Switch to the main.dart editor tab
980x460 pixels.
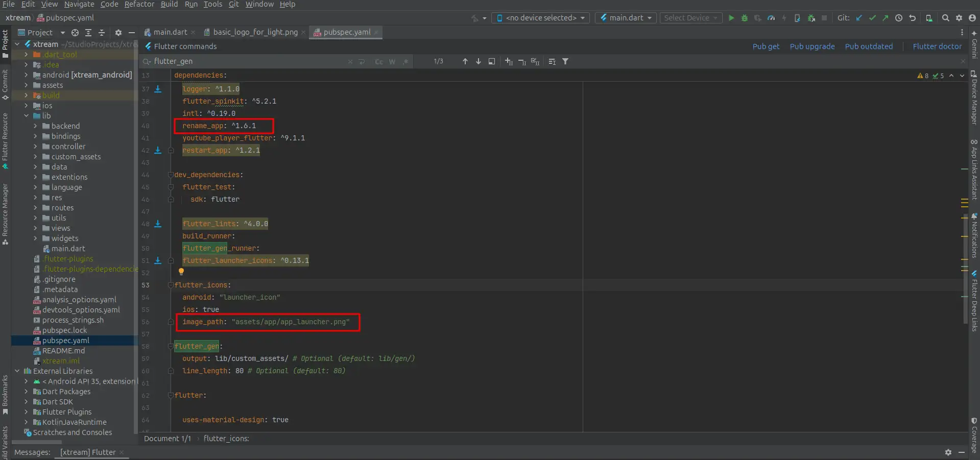pos(170,32)
